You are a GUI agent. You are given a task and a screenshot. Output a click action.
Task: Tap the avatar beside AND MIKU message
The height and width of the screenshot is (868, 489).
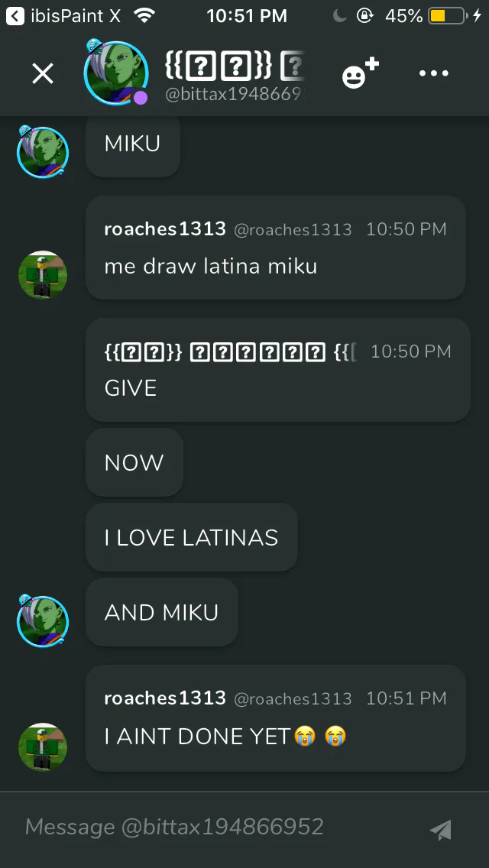(43, 620)
